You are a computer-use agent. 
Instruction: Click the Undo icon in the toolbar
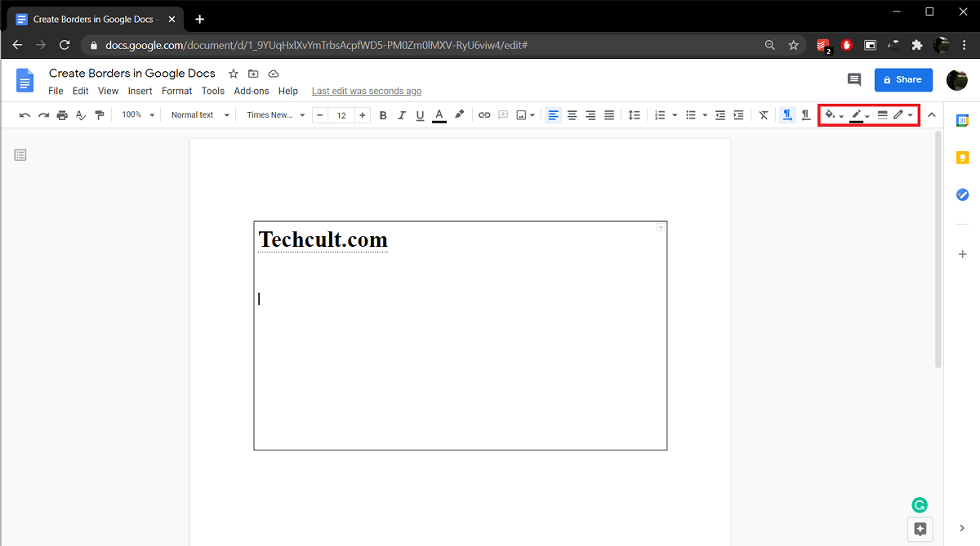pos(24,115)
